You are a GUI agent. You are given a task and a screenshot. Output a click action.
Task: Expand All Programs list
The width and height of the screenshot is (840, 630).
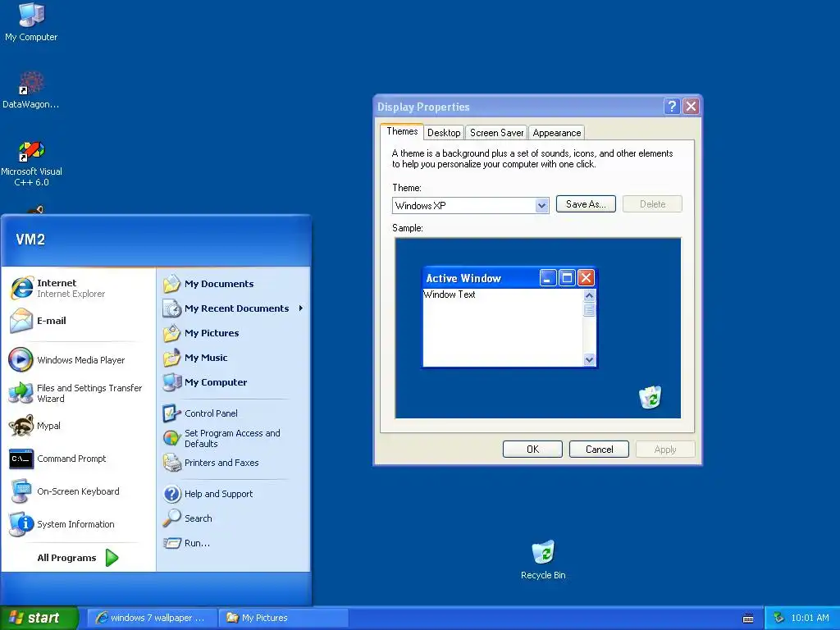point(78,558)
